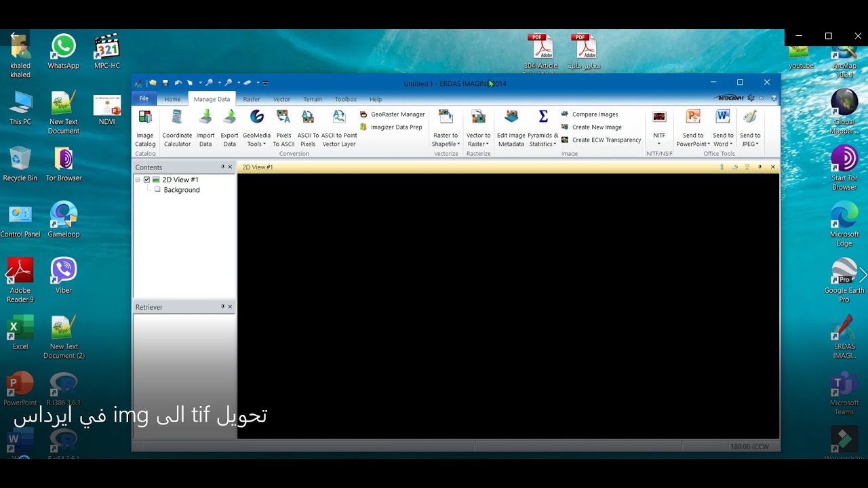Click the "180.00 (CCW" status bar value

click(x=748, y=447)
